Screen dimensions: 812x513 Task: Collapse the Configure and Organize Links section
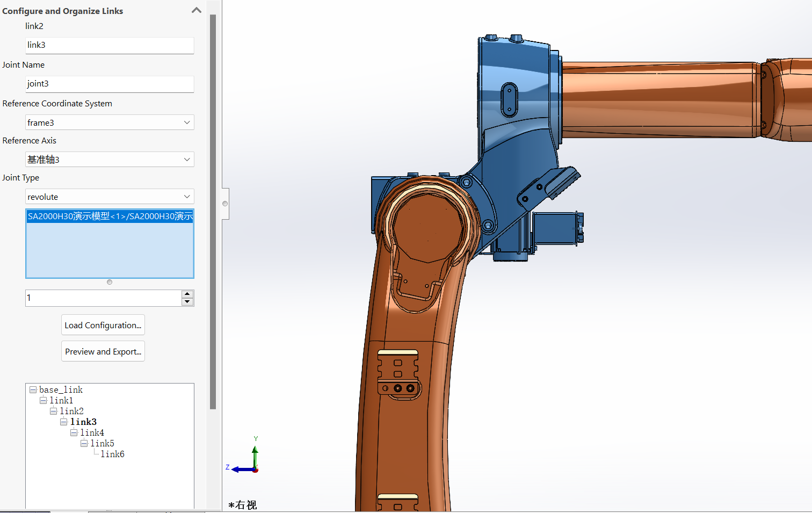click(x=197, y=10)
